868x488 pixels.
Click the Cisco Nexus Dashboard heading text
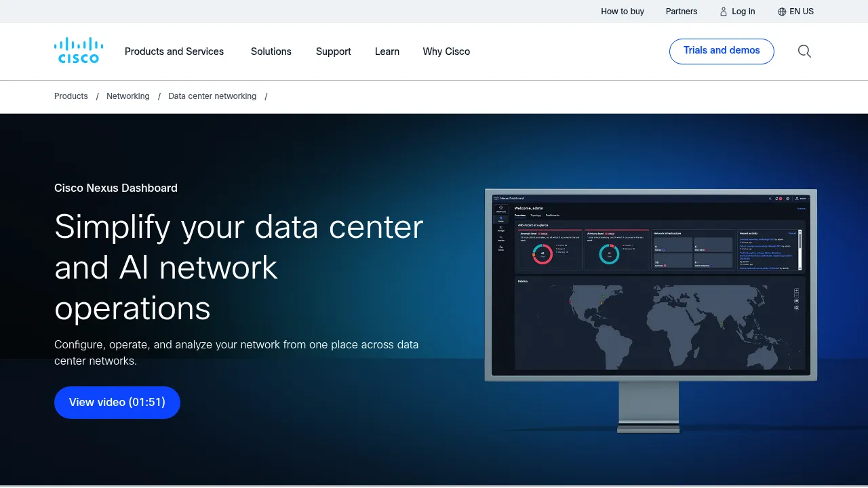click(116, 188)
